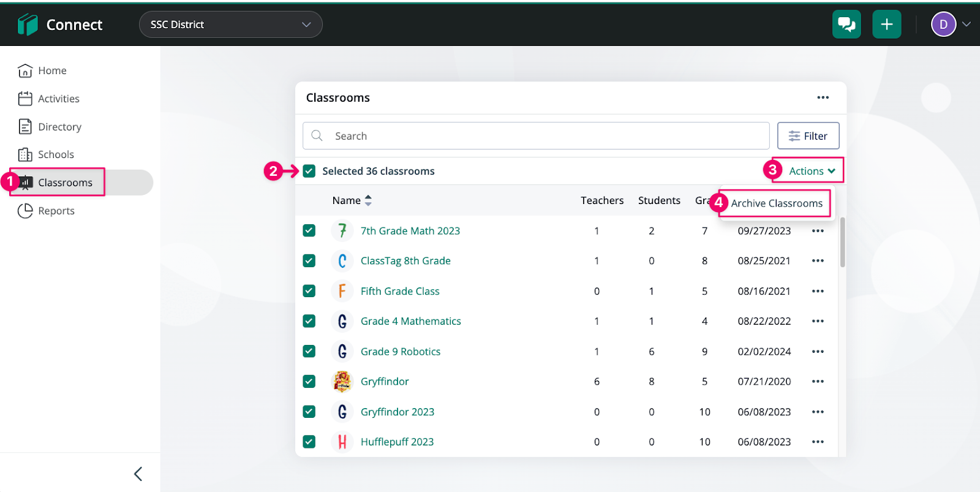Screen dimensions: 980x492
Task: Open ClassTag 8th Grade classroom
Action: (405, 261)
